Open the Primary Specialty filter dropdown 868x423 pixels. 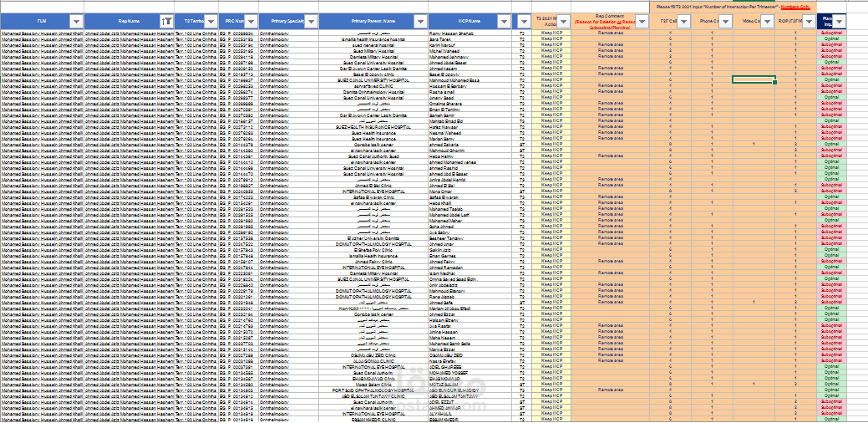(x=311, y=22)
